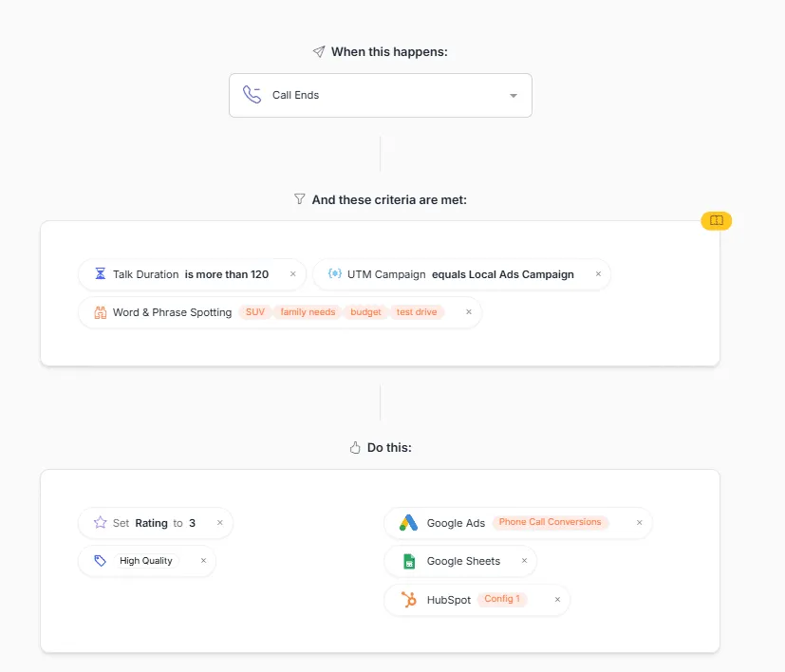This screenshot has width=785, height=672.
Task: Open the Word & Phrase Spotting criterion
Action: point(280,312)
